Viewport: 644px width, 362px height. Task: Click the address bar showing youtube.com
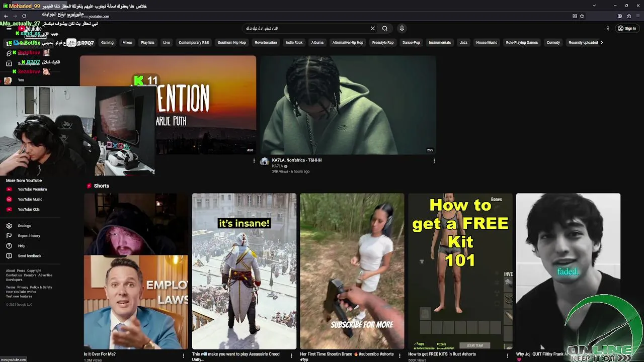tap(322, 16)
